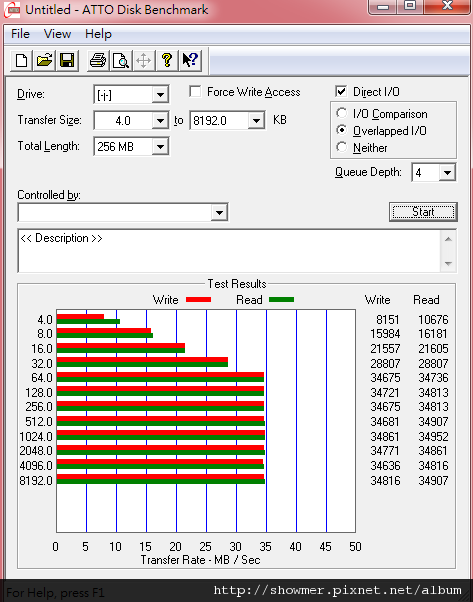Image resolution: width=473 pixels, height=602 pixels.
Task: Toggle the Direct I/O checkbox
Action: (x=341, y=91)
